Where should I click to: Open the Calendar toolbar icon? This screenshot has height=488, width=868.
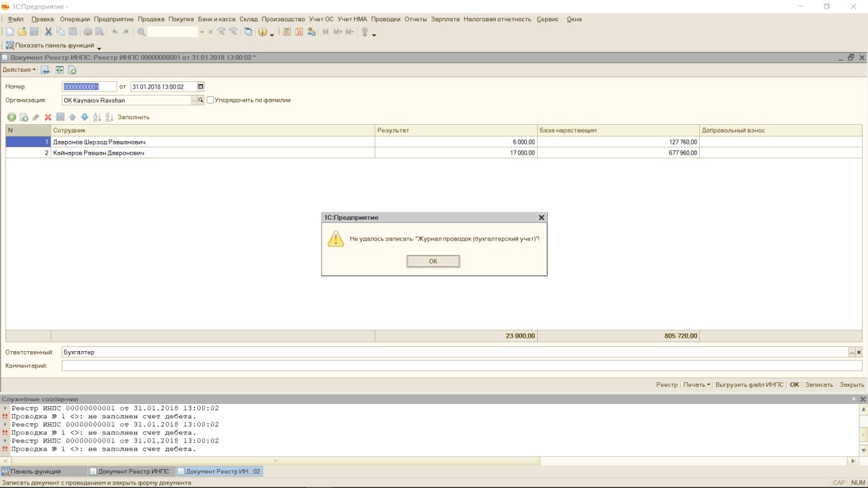point(298,32)
